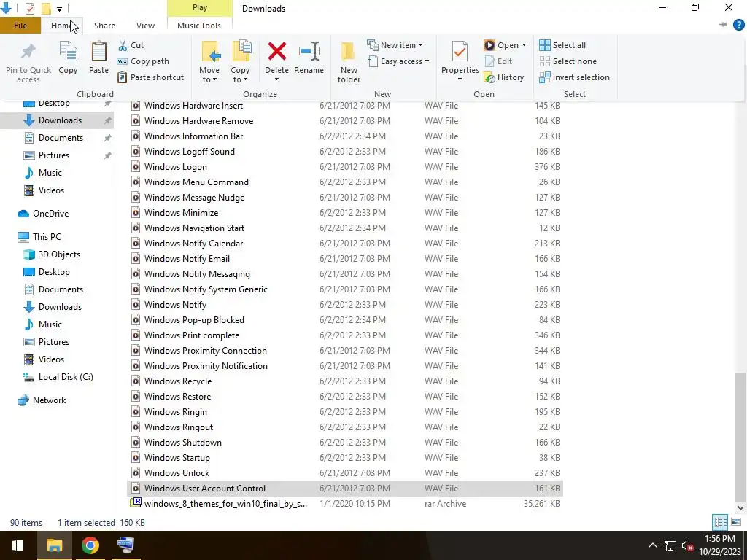Viewport: 747px width, 560px height.
Task: Click the Paste clipboard button
Action: click(x=98, y=58)
